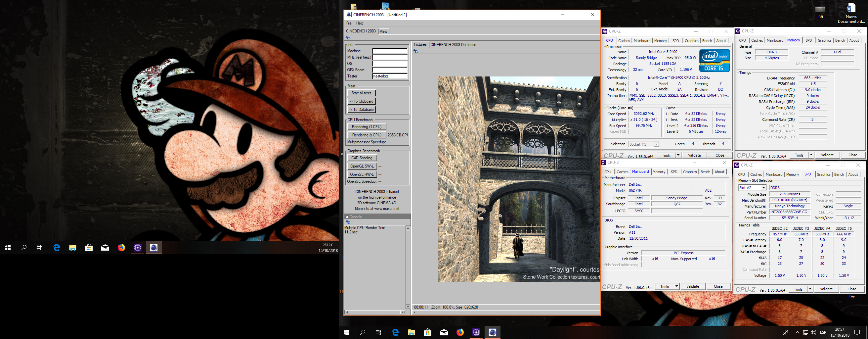Run the Rendering (x CPU) benchmark

(367, 135)
